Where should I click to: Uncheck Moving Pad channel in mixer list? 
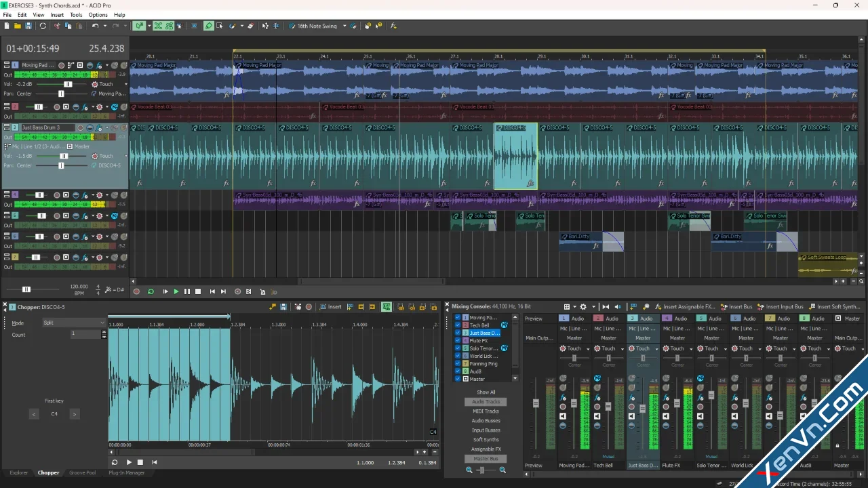[x=458, y=317]
